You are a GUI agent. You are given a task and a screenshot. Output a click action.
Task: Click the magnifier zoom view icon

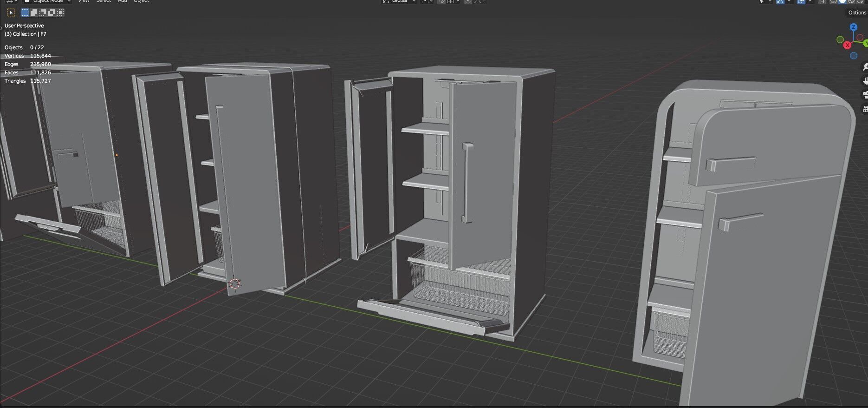click(865, 67)
